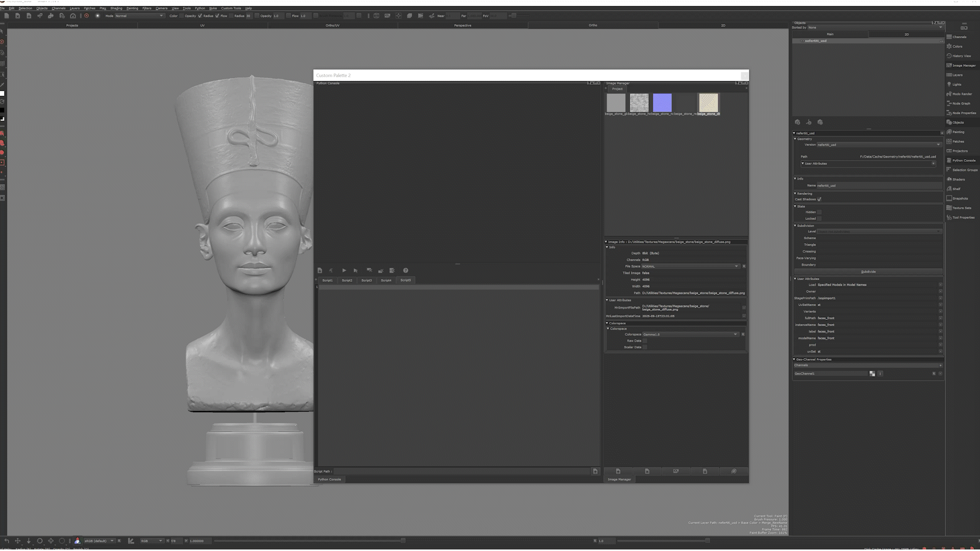Click the Python console help icon
This screenshot has height=551, width=980.
pyautogui.click(x=406, y=270)
